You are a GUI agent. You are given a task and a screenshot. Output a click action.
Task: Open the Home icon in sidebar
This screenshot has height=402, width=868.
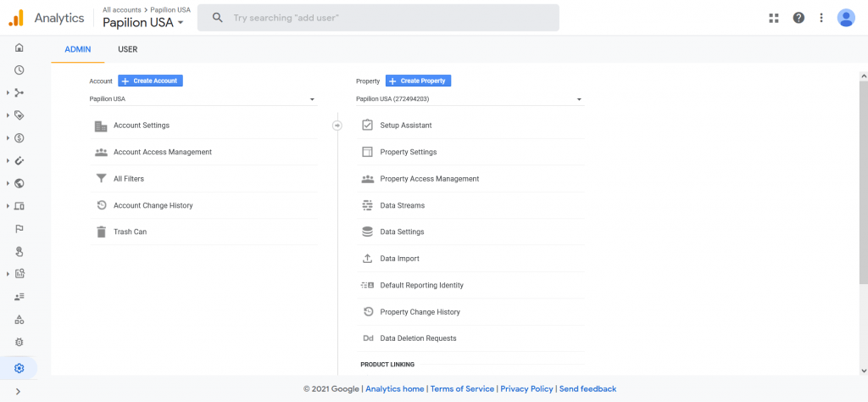coord(19,47)
